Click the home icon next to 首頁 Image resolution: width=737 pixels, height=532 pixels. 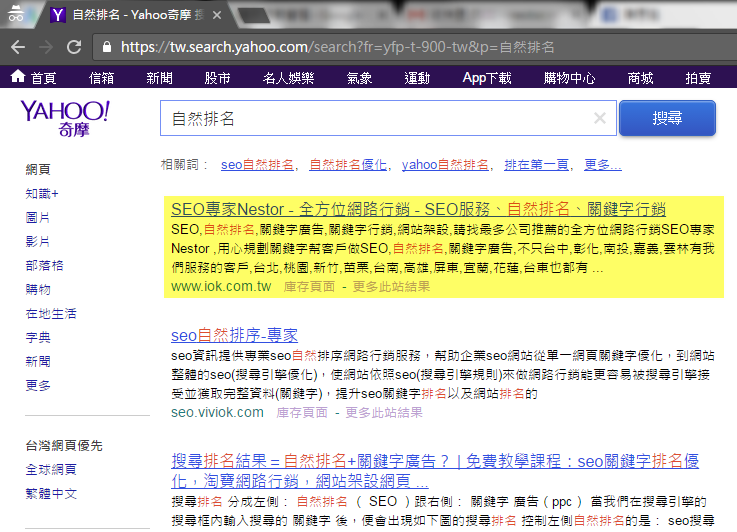click(18, 76)
